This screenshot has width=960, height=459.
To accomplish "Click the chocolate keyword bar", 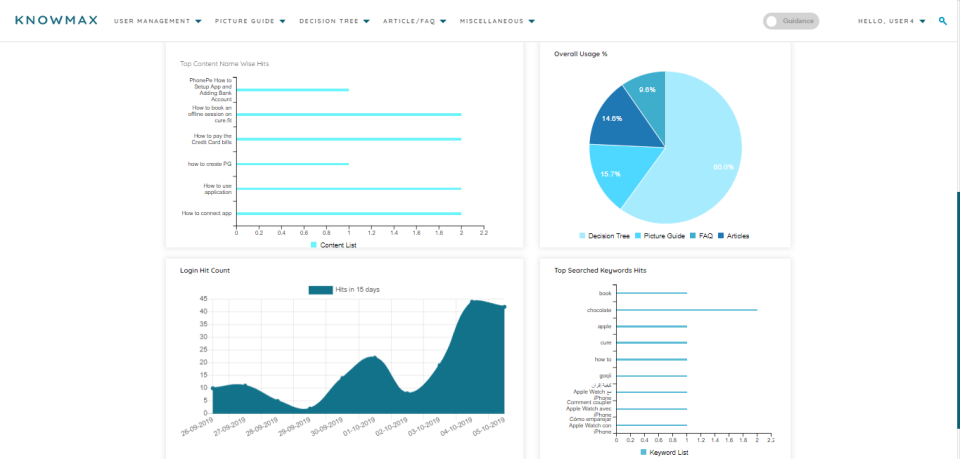I will [x=686, y=310].
